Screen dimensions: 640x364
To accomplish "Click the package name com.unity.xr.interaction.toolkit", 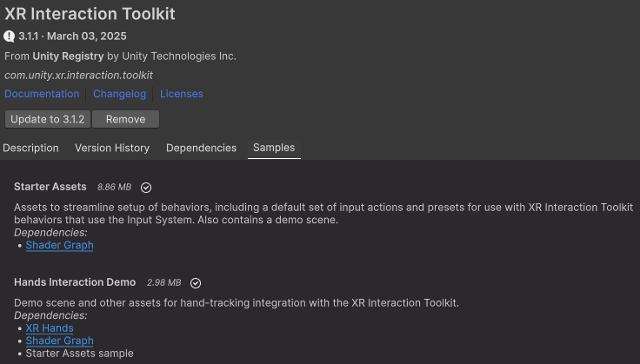I will click(x=79, y=76).
